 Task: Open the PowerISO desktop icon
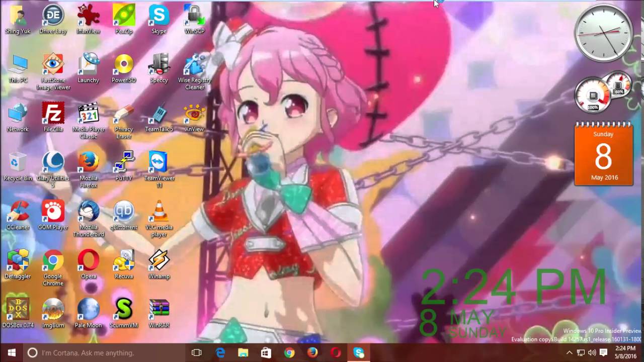coord(124,69)
